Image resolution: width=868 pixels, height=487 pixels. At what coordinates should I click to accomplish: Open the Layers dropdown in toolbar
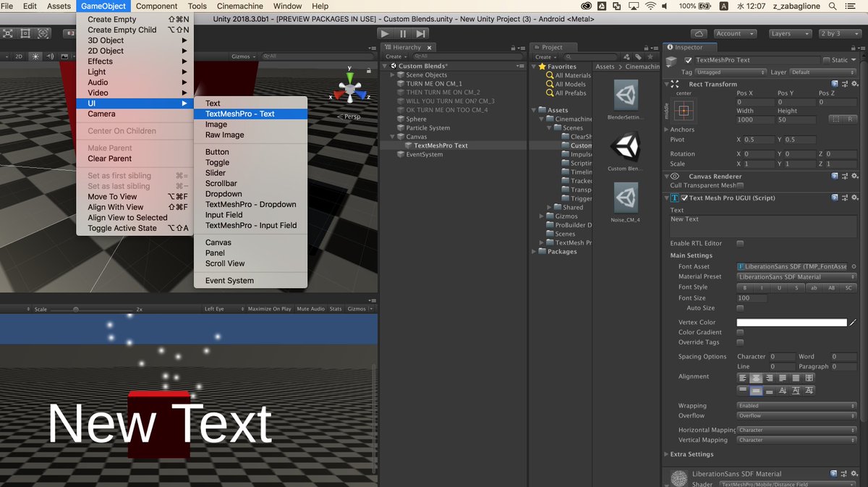tap(790, 33)
